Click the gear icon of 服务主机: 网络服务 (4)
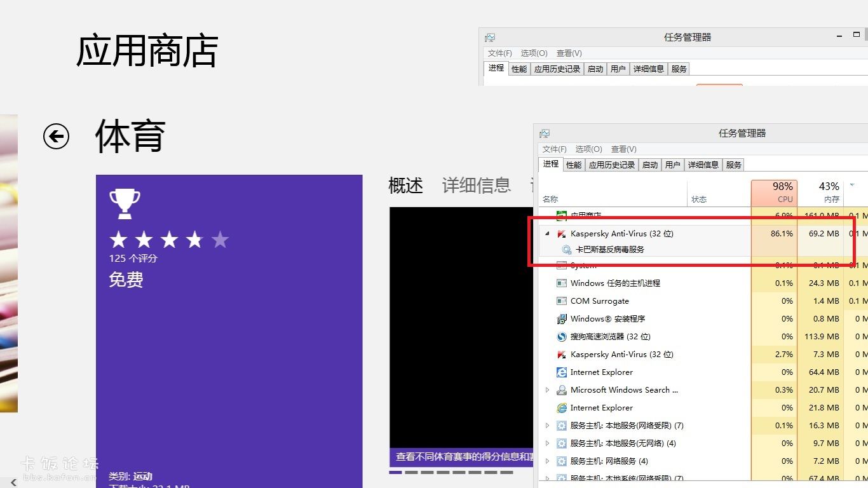The height and width of the screenshot is (488, 868). coord(561,461)
